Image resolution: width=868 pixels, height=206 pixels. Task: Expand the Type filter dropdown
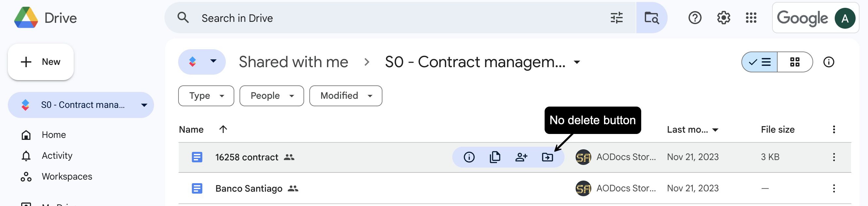(206, 96)
